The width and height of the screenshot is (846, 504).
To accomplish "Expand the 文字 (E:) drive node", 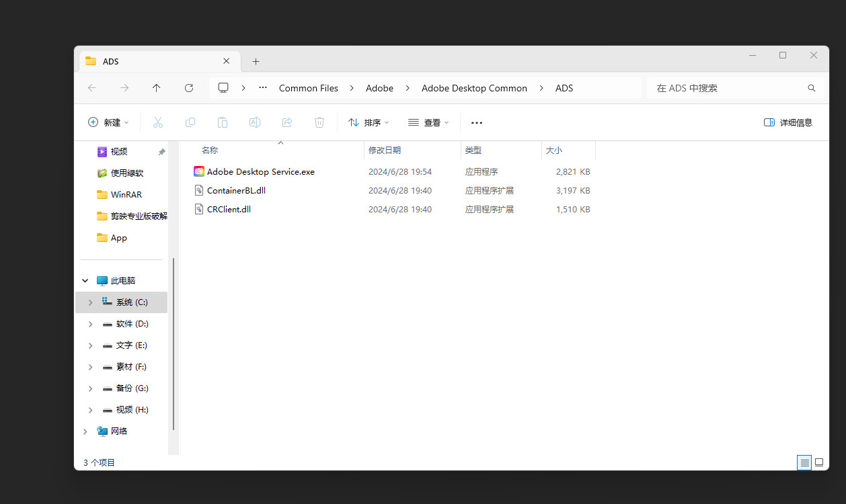I will coord(91,345).
